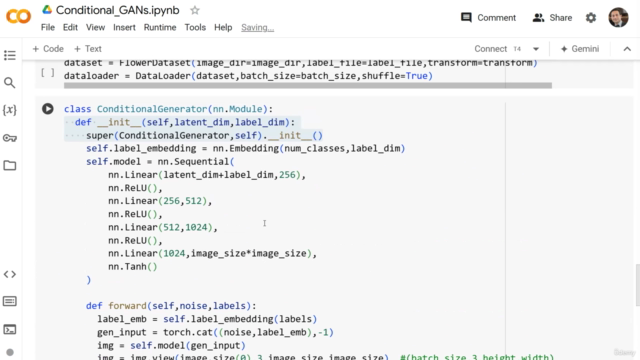Click the Saving... status link
This screenshot has width=640, height=360.
(257, 27)
